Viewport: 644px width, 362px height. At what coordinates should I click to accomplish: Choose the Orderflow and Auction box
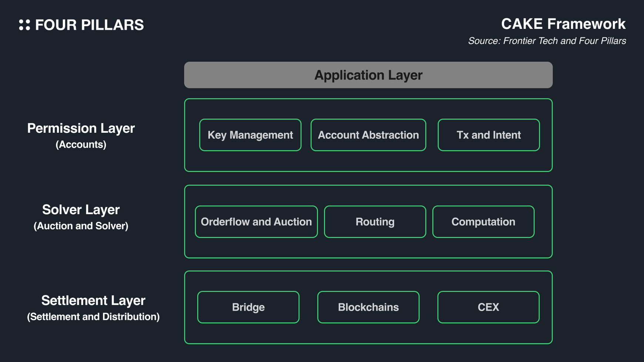[256, 222]
